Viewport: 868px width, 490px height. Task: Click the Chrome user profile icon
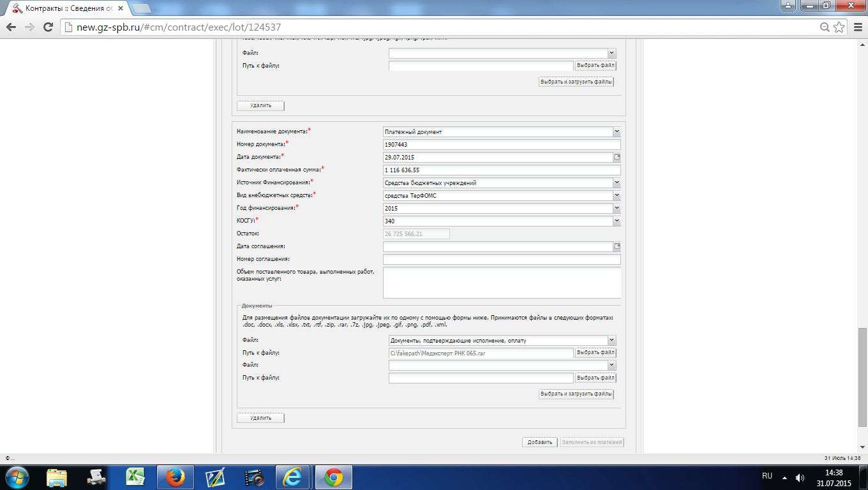(789, 5)
